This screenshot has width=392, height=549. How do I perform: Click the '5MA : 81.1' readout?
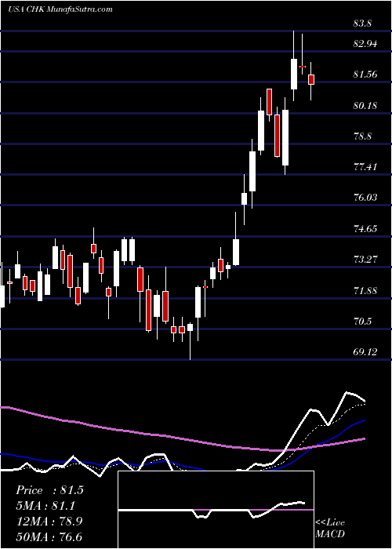click(x=45, y=506)
